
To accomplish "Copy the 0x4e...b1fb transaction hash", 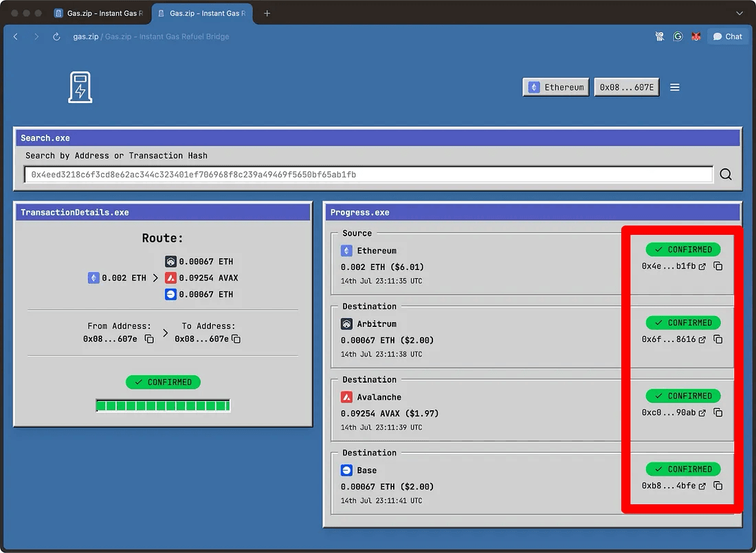I will 718,266.
